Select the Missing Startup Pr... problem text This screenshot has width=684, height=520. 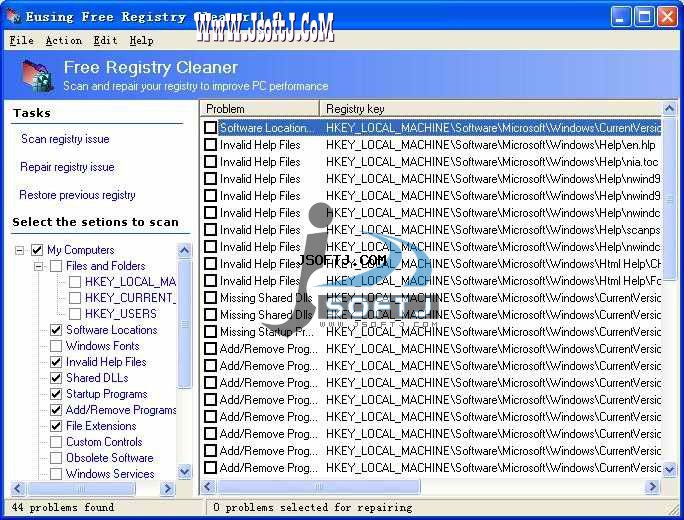click(266, 332)
